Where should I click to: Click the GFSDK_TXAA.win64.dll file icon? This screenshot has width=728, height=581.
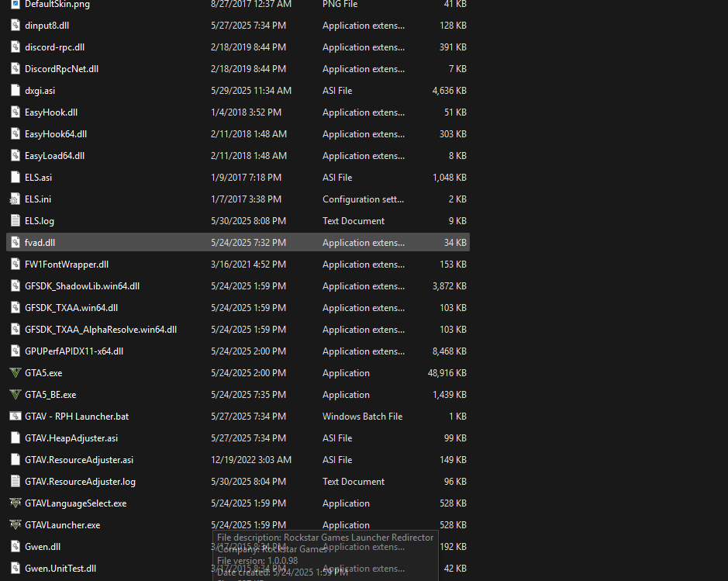16,308
